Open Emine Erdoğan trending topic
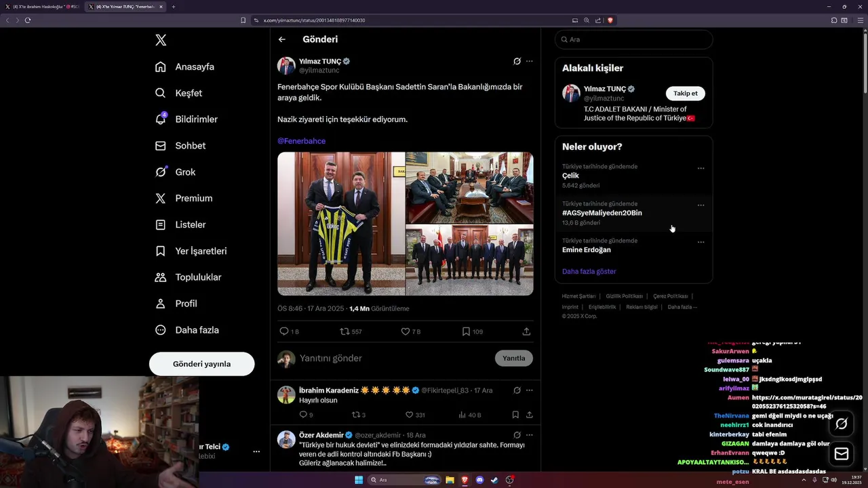This screenshot has width=868, height=488. [x=587, y=249]
